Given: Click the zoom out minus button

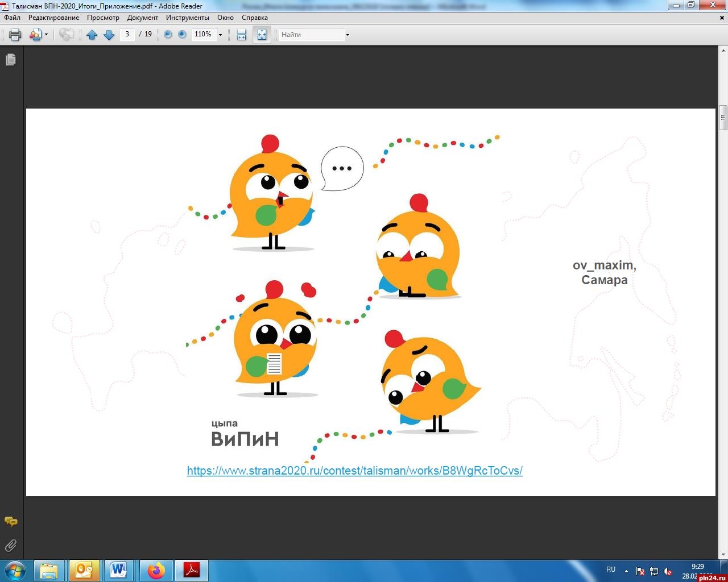Looking at the screenshot, I should click(x=168, y=35).
